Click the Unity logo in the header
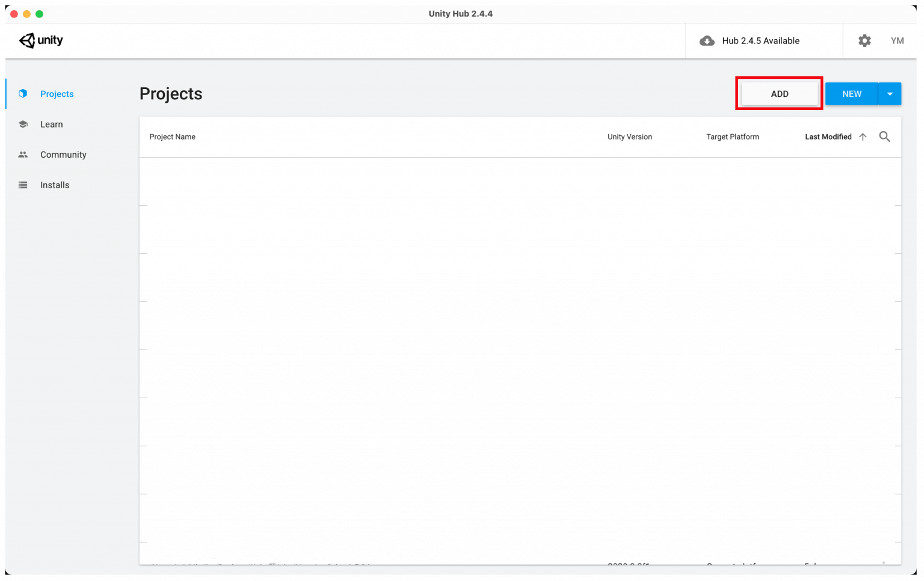924x581 pixels. pyautogui.click(x=40, y=40)
